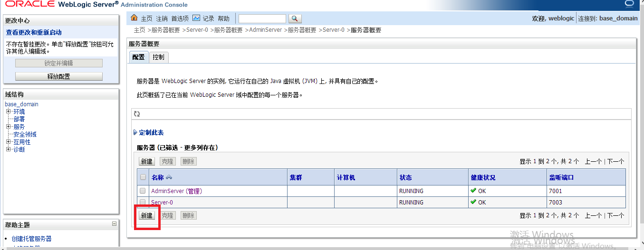Click 上一个 above the table

tap(594, 161)
